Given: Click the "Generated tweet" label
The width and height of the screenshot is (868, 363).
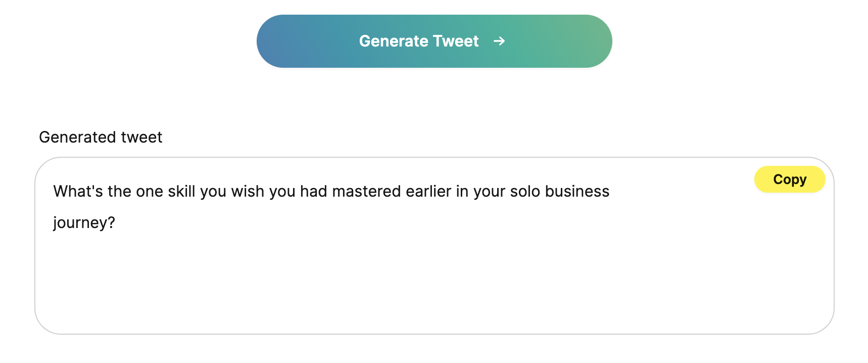Looking at the screenshot, I should tap(101, 138).
